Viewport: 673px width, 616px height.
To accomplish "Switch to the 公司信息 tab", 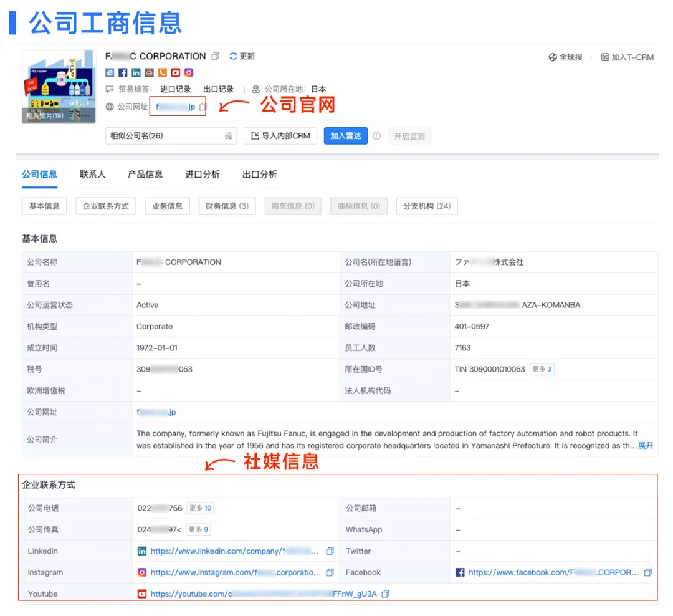I will 39,175.
